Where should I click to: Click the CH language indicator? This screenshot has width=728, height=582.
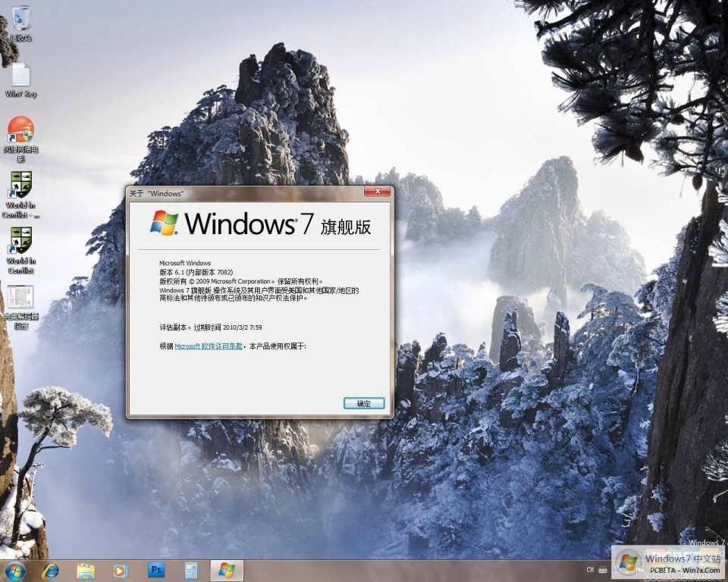tap(590, 570)
